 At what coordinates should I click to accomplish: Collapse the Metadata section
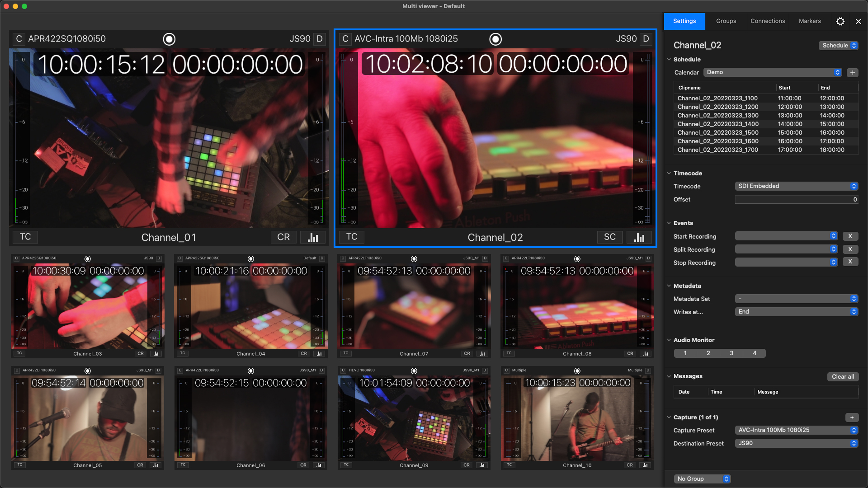click(x=669, y=286)
